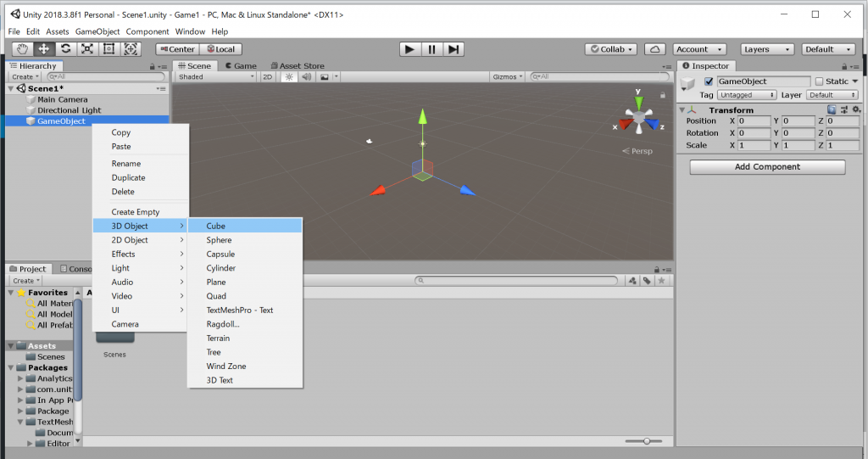Select the Rotate tool
868x459 pixels.
[x=65, y=48]
